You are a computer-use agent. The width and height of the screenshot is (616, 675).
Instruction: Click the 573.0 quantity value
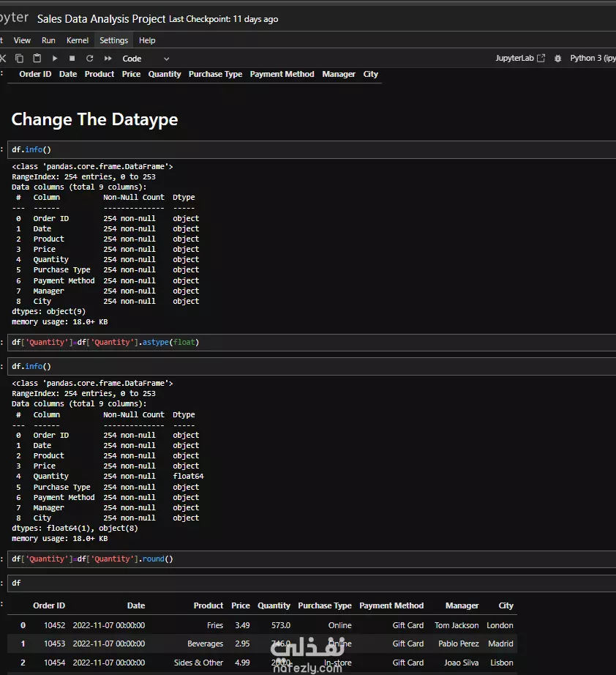[x=281, y=625]
